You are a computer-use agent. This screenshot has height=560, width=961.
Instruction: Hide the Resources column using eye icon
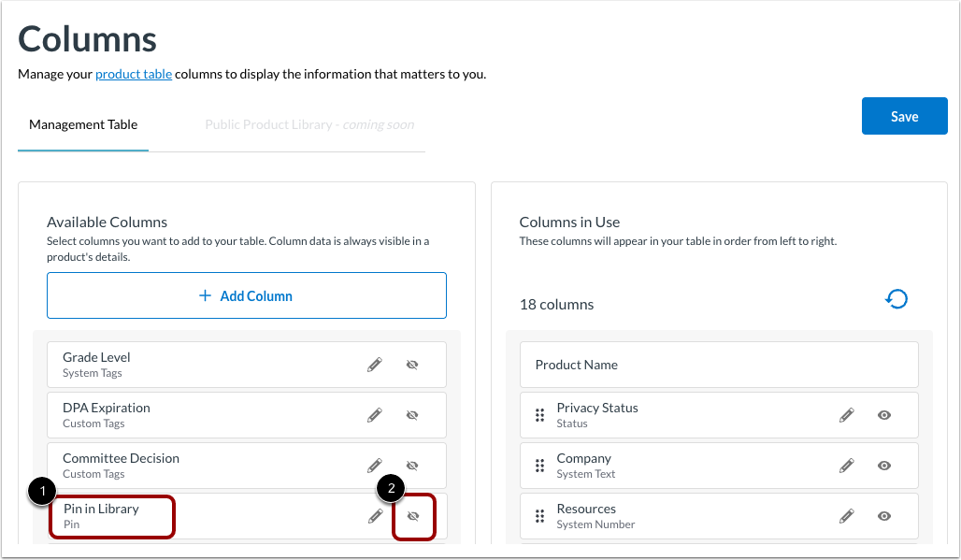pyautogui.click(x=883, y=515)
